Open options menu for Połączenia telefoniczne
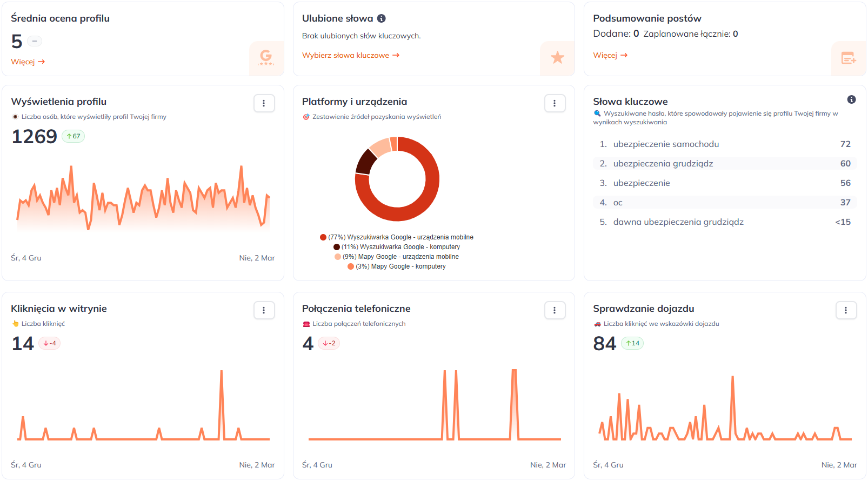Image resolution: width=868 pixels, height=481 pixels. pyautogui.click(x=555, y=310)
